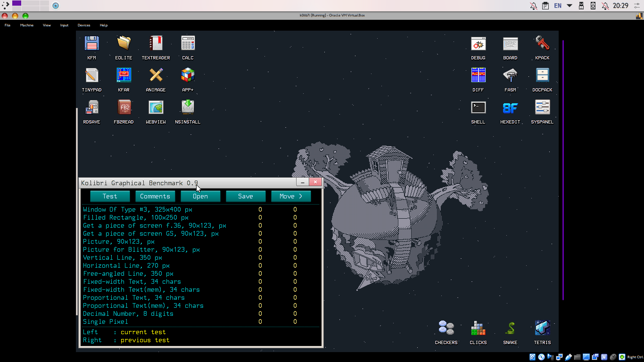Open the VirtualBox Help menu

[104, 25]
